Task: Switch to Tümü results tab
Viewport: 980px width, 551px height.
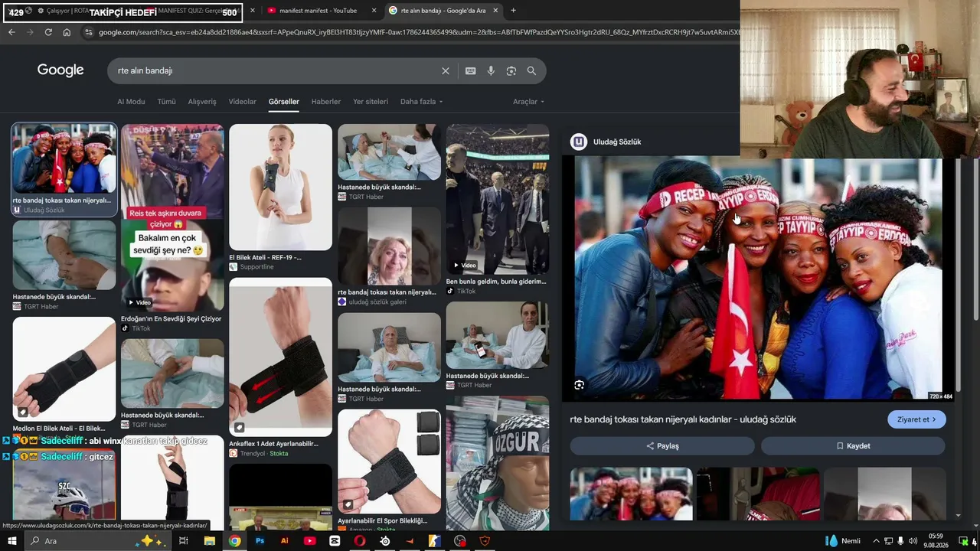Action: [x=166, y=102]
